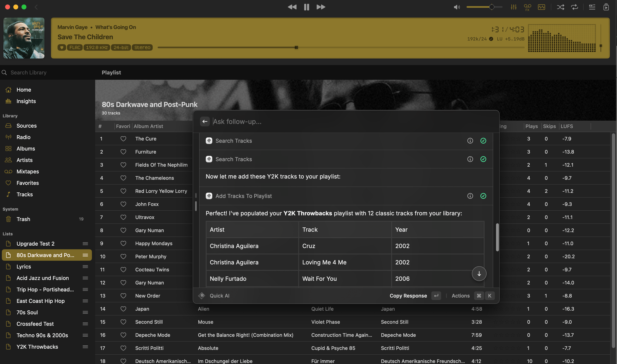Open Insights in the sidebar
Screen dimensions: 617x364
tap(26, 101)
